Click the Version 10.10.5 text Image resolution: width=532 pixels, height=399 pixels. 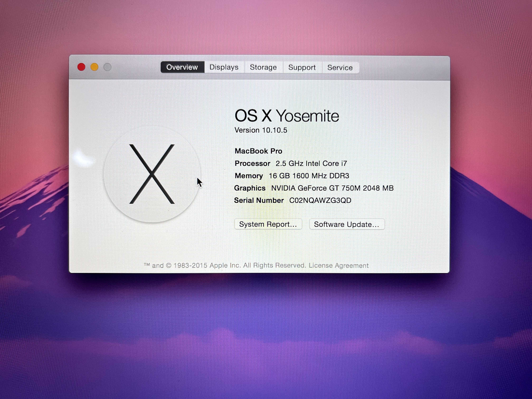(x=261, y=130)
